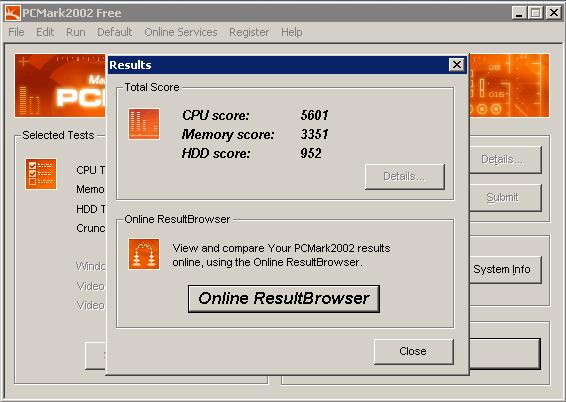Click the orange banner graphic on the right
This screenshot has width=566, height=402.
509,86
